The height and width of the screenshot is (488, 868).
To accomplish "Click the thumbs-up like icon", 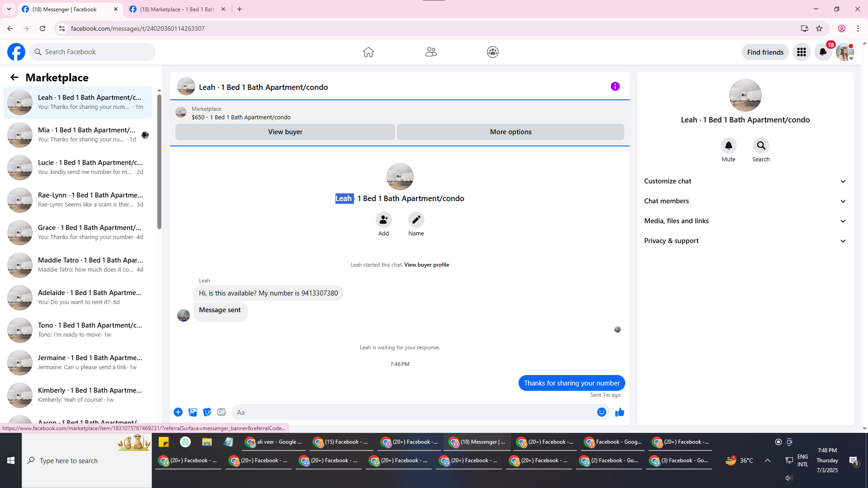I will coord(619,412).
